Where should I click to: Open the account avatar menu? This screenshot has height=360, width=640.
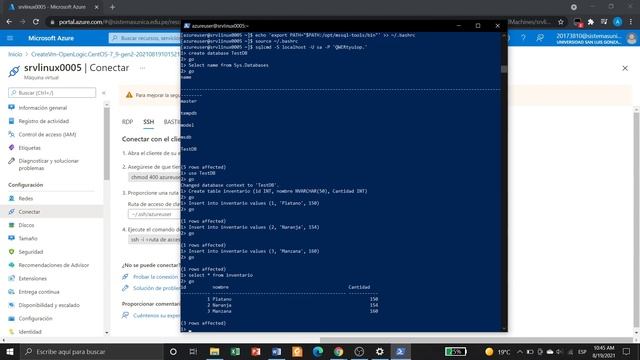coord(631,38)
